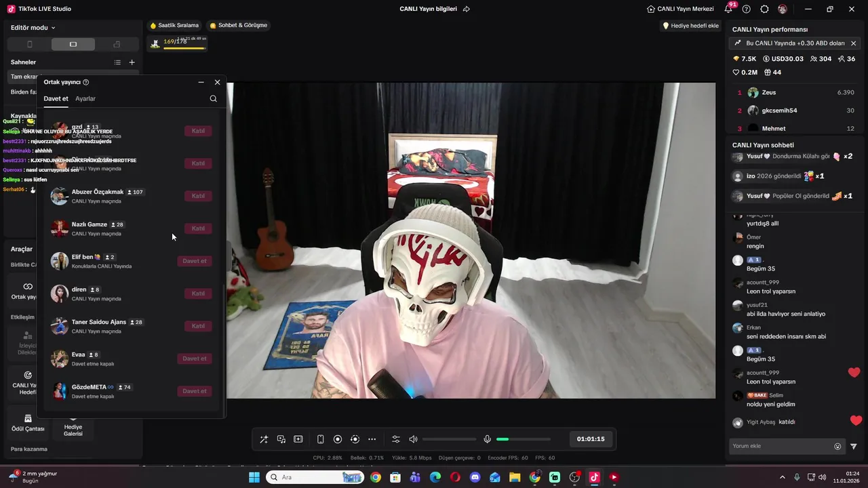This screenshot has width=868, height=488.
Task: Minimize the Ortak yayıncı panel
Action: click(x=201, y=82)
